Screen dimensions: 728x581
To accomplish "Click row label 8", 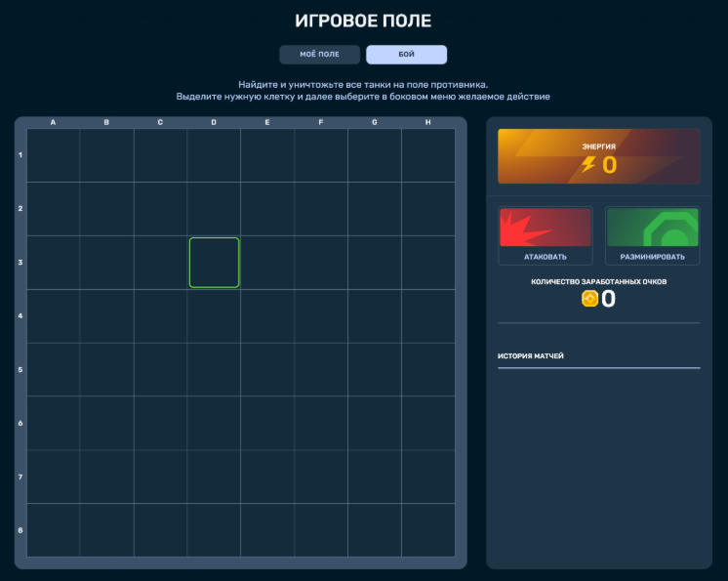I will click(20, 530).
